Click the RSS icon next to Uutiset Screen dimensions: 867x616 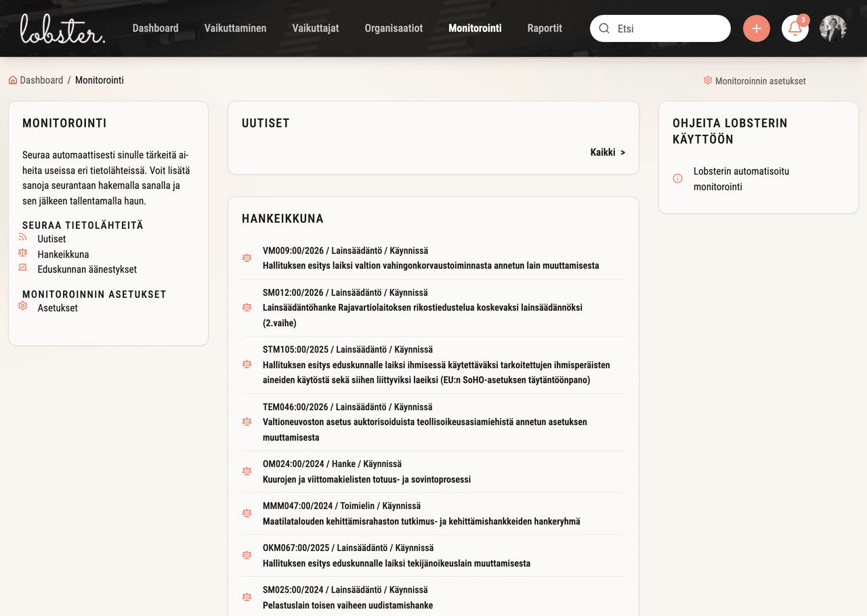pos(22,238)
